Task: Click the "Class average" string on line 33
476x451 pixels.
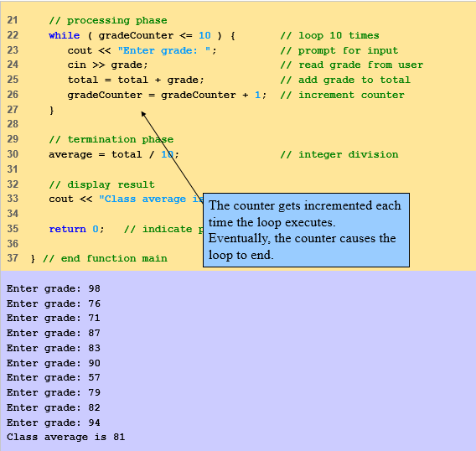Action: [151, 199]
